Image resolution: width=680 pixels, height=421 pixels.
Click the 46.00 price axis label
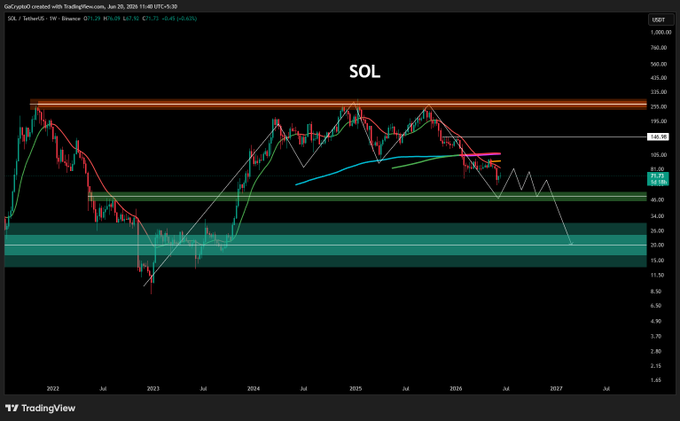tap(658, 200)
